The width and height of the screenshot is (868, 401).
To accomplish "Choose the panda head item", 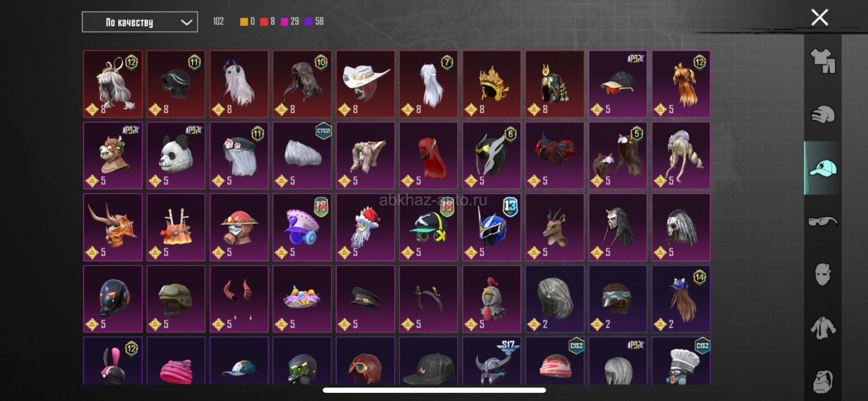I will click(x=176, y=156).
